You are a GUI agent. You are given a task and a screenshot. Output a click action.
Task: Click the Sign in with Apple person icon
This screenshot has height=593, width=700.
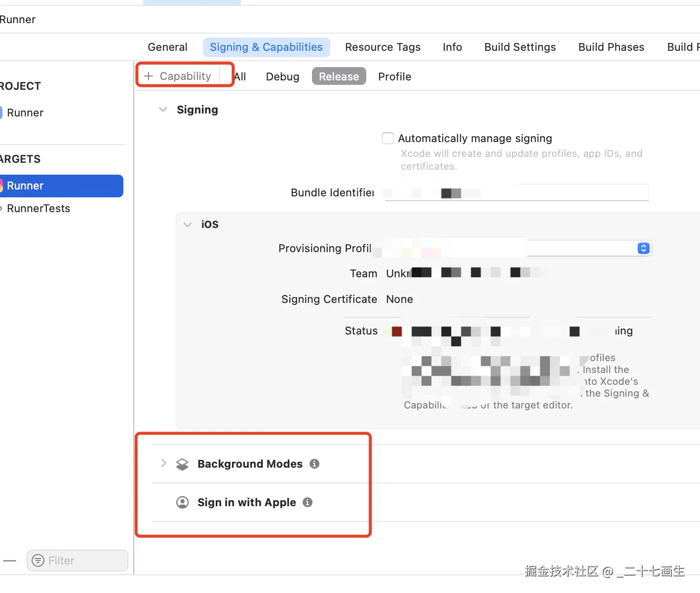click(x=182, y=503)
